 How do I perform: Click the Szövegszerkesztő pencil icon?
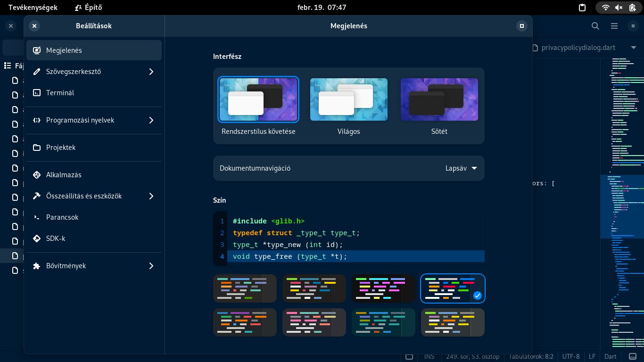pos(37,72)
